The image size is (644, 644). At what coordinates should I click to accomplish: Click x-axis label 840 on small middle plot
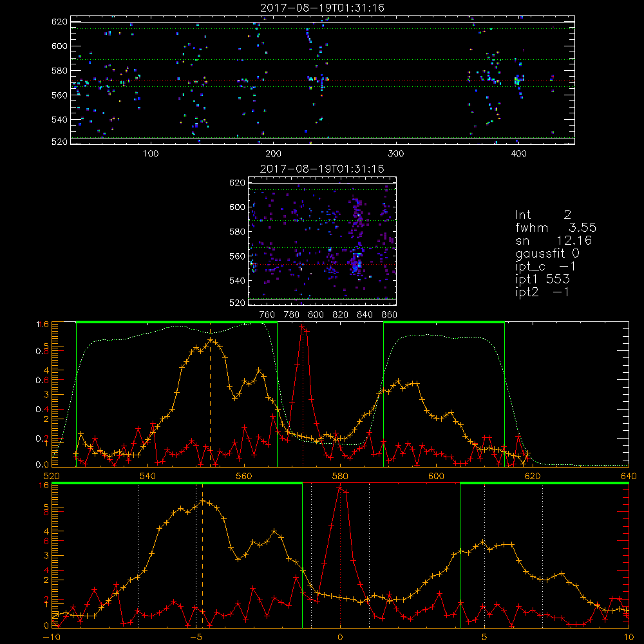365,315
